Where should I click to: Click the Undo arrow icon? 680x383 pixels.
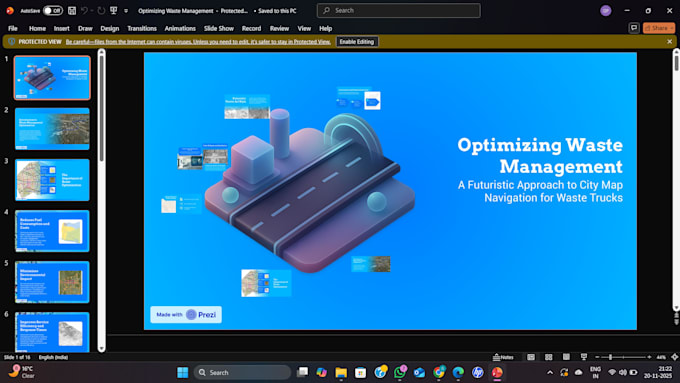tap(85, 10)
